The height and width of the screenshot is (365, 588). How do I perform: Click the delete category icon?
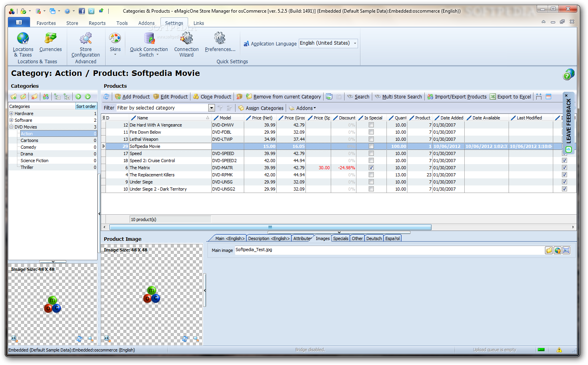[34, 96]
